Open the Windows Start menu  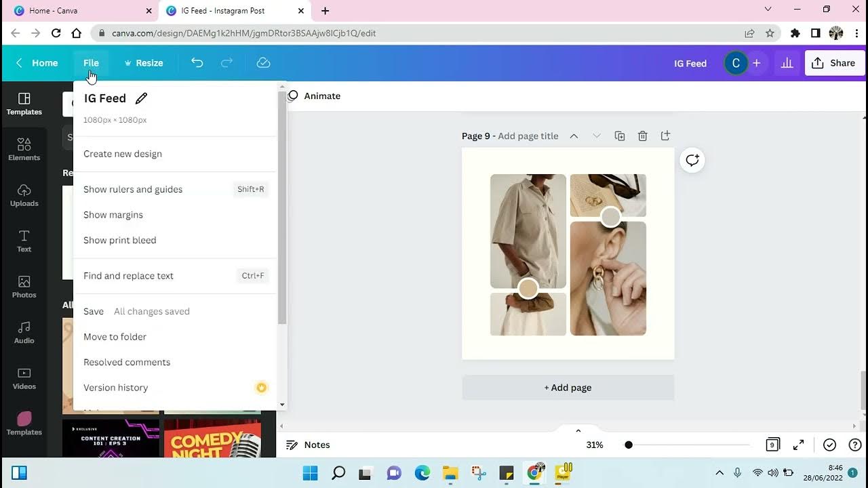pyautogui.click(x=310, y=472)
